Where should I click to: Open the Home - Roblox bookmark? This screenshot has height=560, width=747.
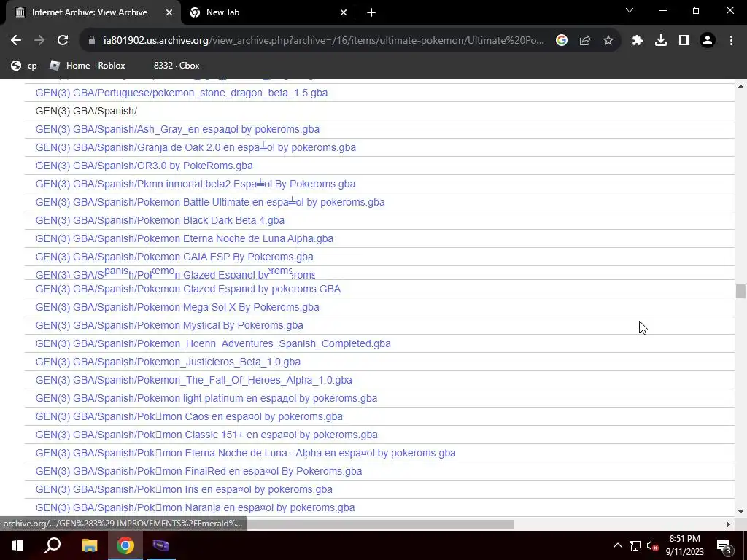88,66
